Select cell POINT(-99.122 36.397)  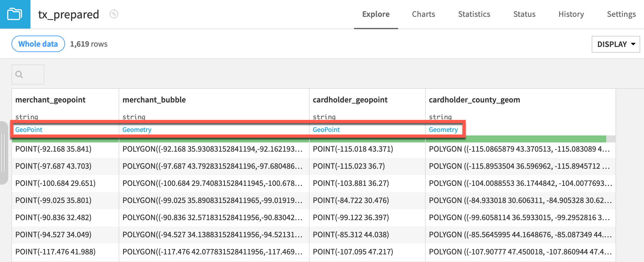pos(367,218)
